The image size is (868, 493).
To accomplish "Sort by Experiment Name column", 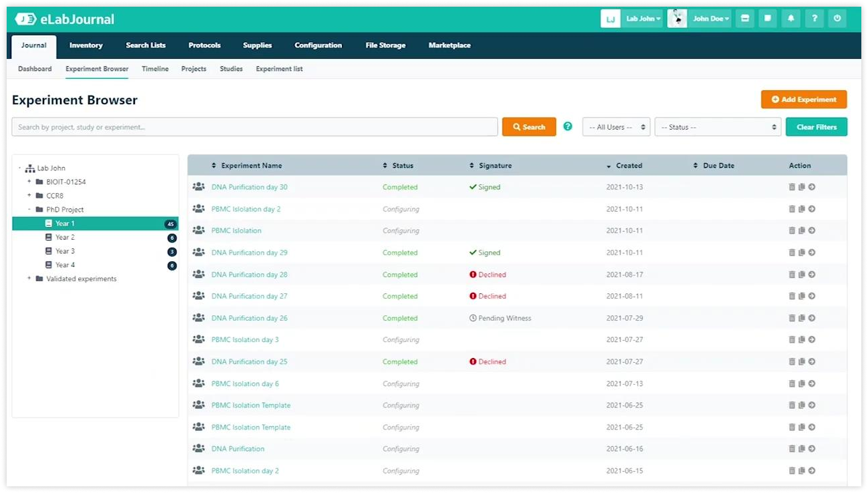I will (246, 166).
